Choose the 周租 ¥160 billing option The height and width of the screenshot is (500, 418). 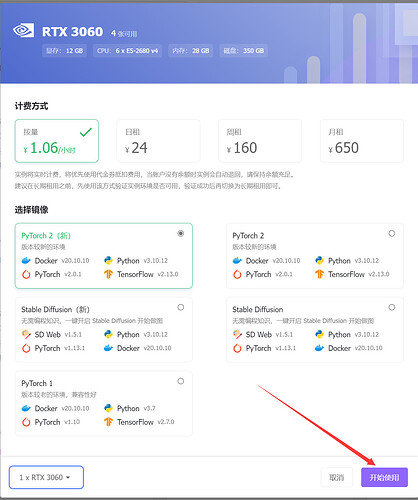260,141
